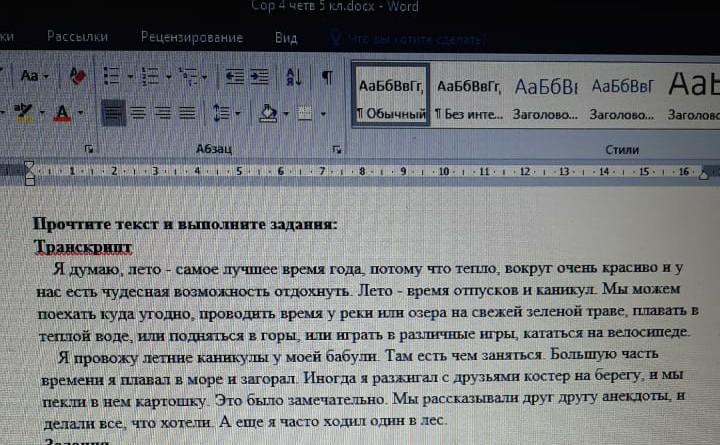This screenshot has height=445, width=720.
Task: Open the font group dialog launcher
Action: click(x=89, y=148)
